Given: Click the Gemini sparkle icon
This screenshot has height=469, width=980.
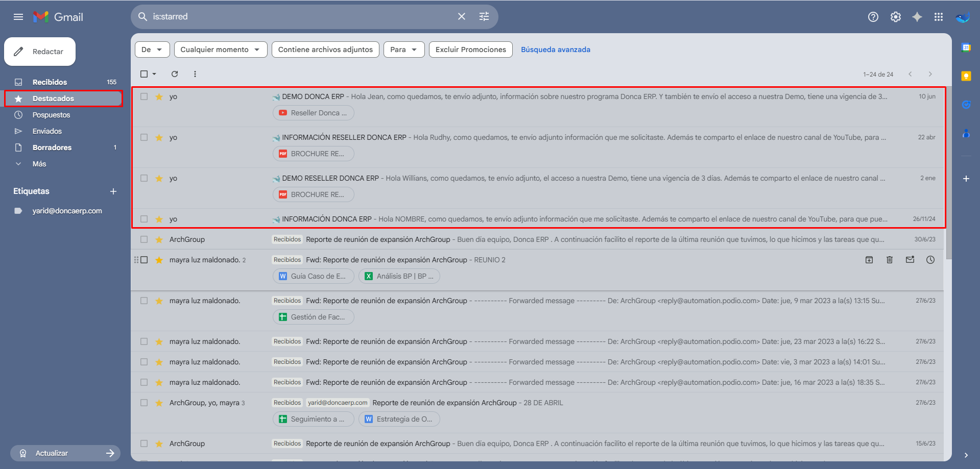Looking at the screenshot, I should 917,17.
